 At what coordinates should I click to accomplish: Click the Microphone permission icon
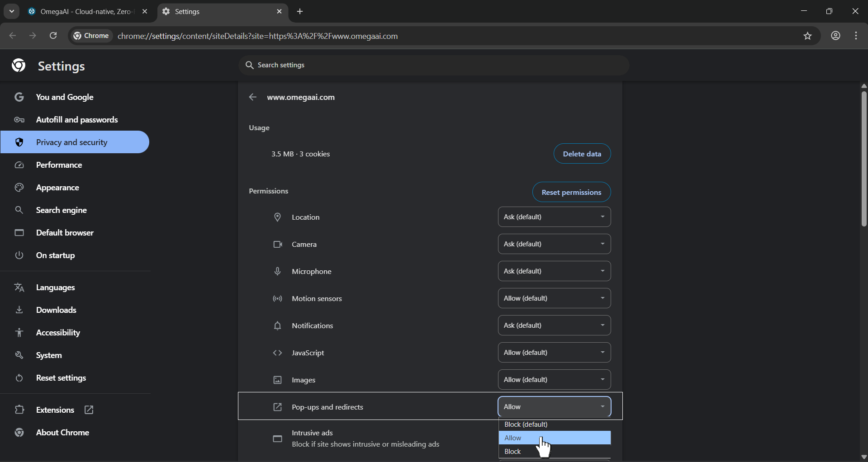[278, 271]
